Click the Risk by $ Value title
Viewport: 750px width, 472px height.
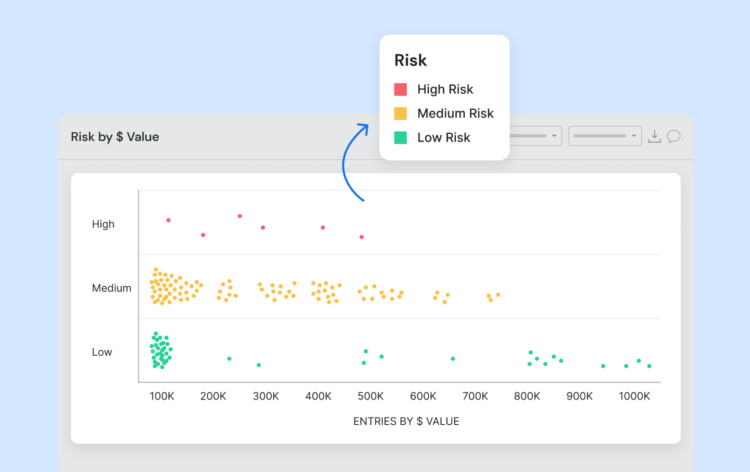[x=114, y=137]
